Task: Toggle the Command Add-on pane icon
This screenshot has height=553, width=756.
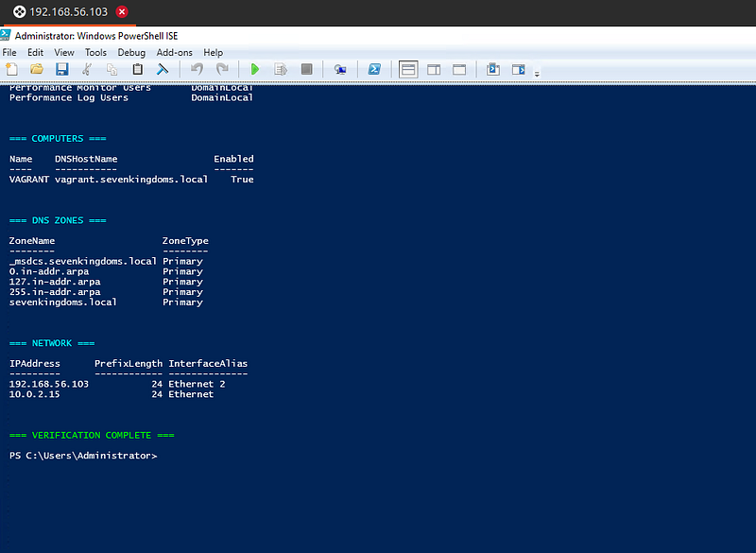Action: coord(518,69)
